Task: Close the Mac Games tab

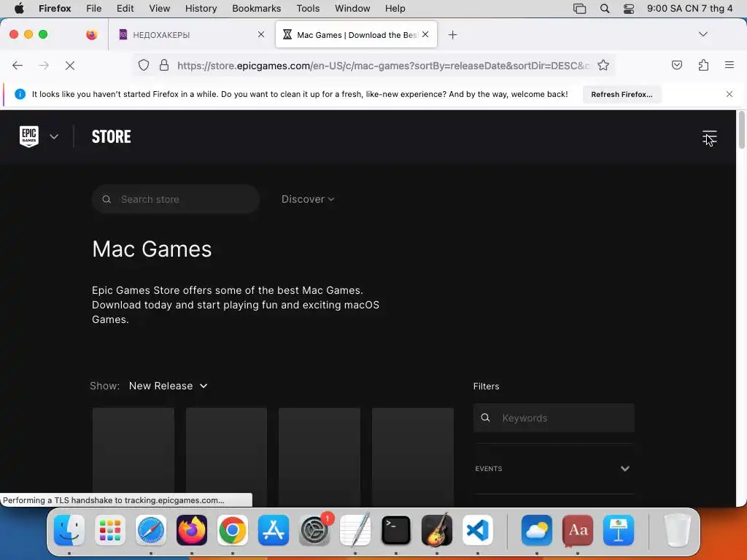Action: coord(425,34)
